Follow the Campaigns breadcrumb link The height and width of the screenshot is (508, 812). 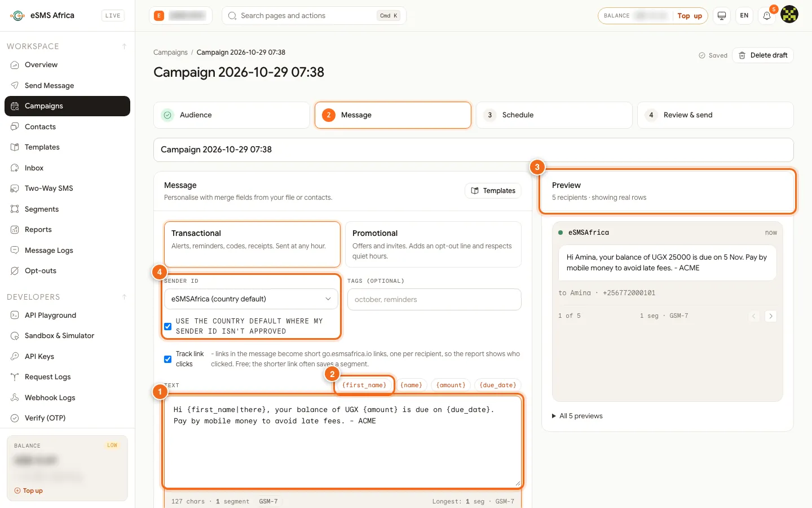[170, 52]
